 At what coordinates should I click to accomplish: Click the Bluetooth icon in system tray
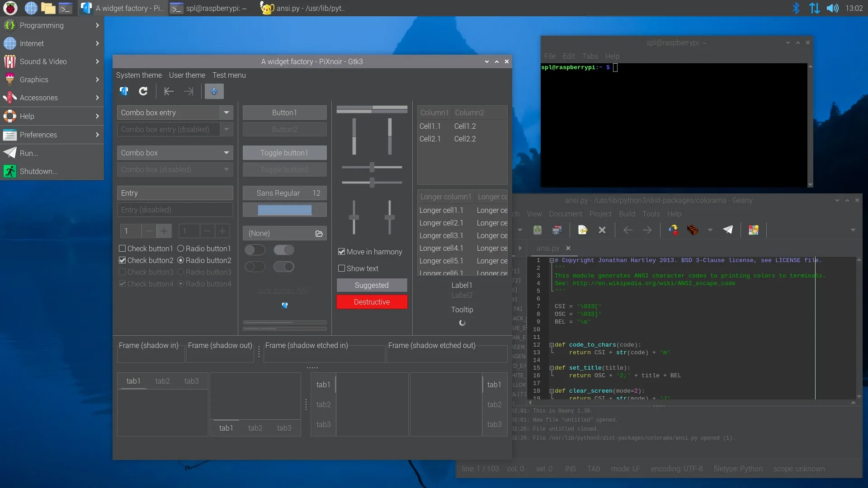796,8
